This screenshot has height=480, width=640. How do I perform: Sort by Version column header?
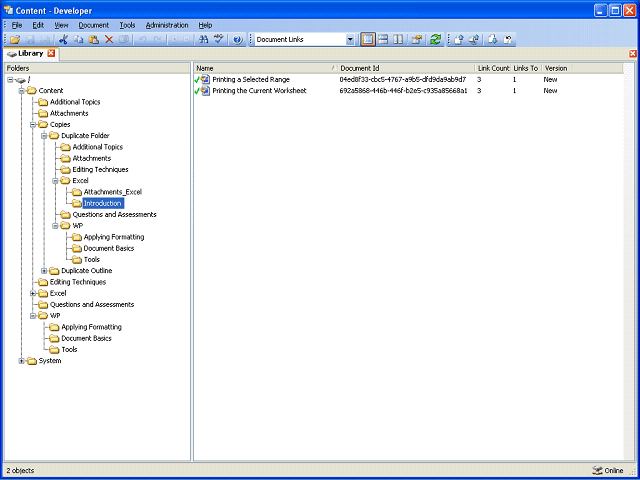pyautogui.click(x=556, y=68)
